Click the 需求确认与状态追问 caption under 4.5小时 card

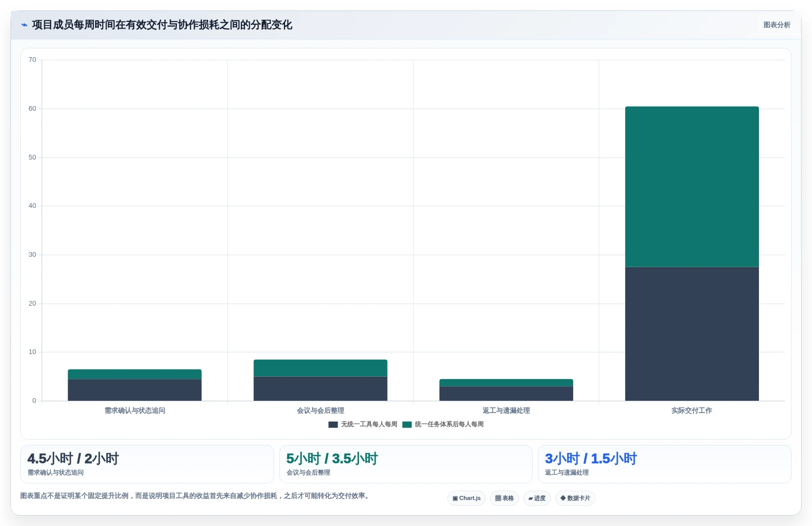click(56, 472)
